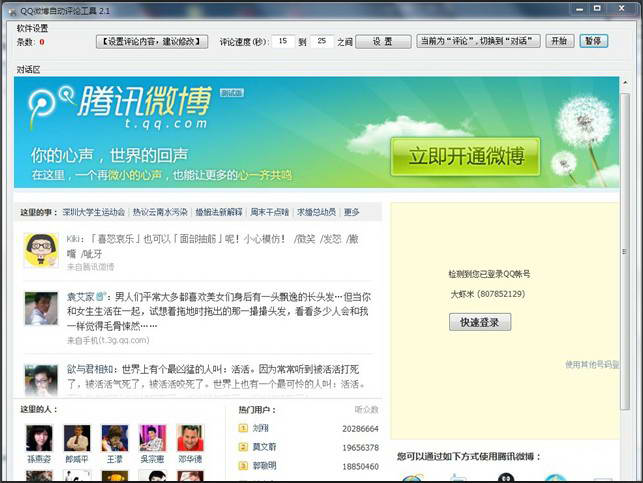Open topic 求婚总动员
The height and width of the screenshot is (483, 643).
pyautogui.click(x=316, y=212)
